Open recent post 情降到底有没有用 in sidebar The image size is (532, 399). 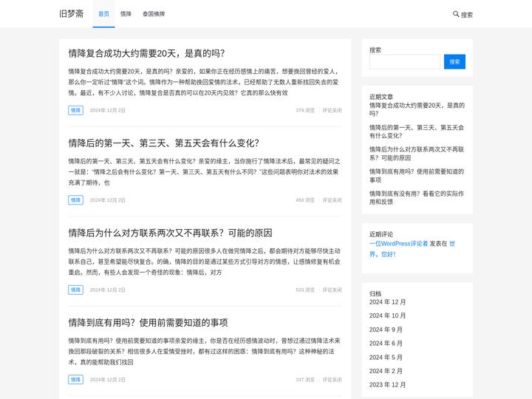click(x=417, y=198)
